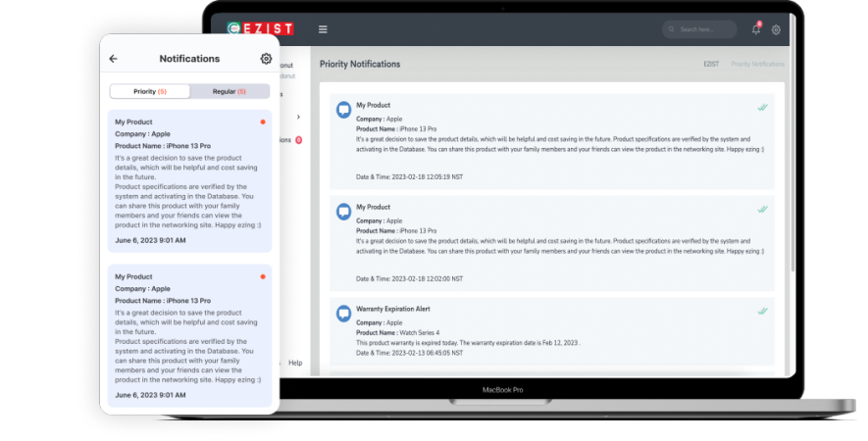Click unread red dot on second mobile card
The image size is (868, 441).
263,276
